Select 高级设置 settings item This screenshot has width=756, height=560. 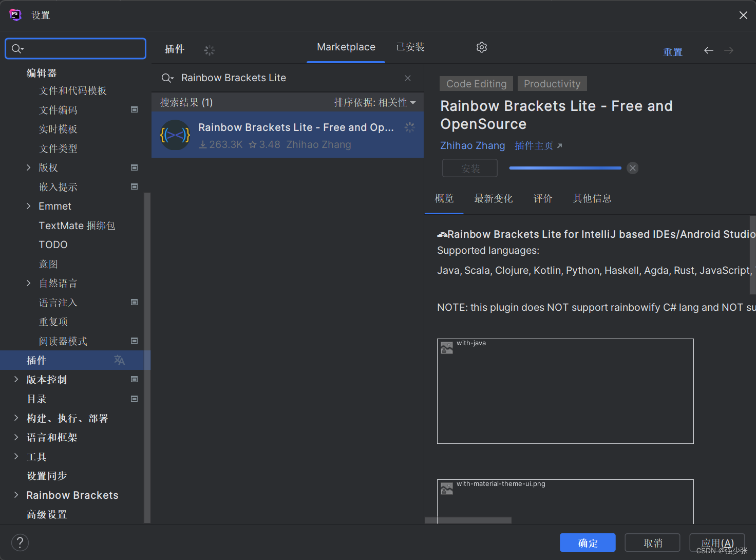tap(47, 514)
